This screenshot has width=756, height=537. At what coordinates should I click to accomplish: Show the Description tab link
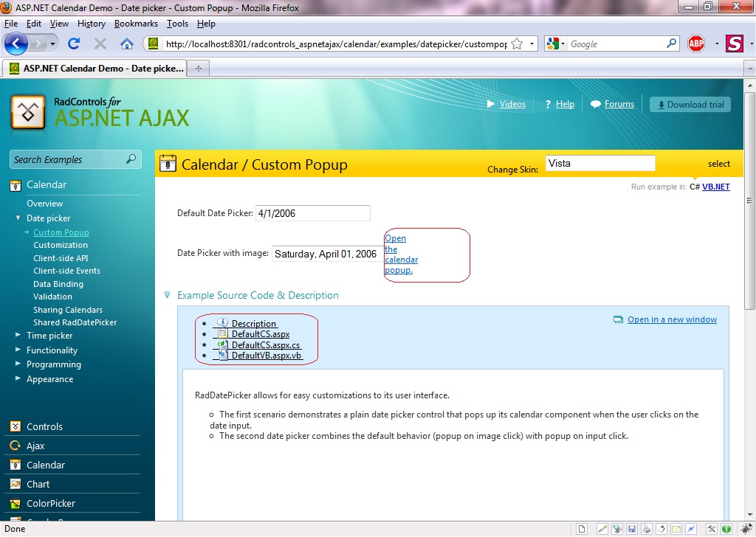[254, 324]
